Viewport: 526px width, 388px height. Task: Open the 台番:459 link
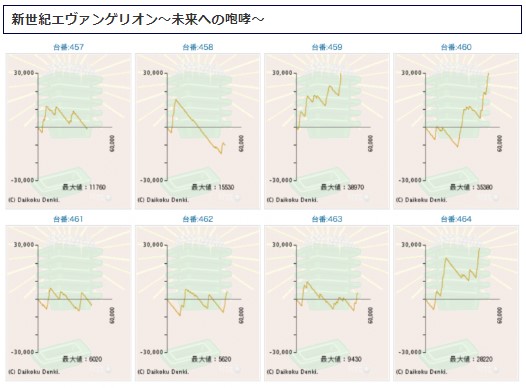327,47
